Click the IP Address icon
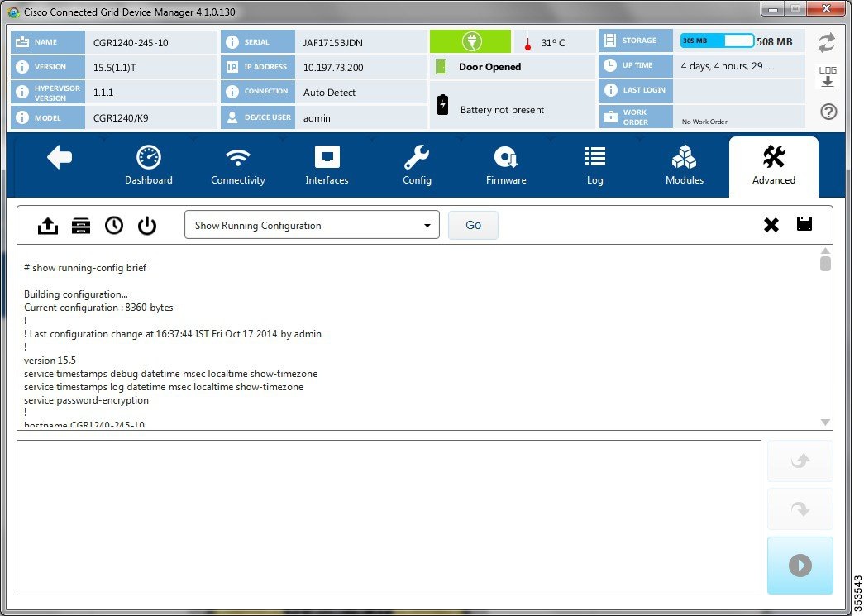The width and height of the screenshot is (864, 616). tap(232, 67)
